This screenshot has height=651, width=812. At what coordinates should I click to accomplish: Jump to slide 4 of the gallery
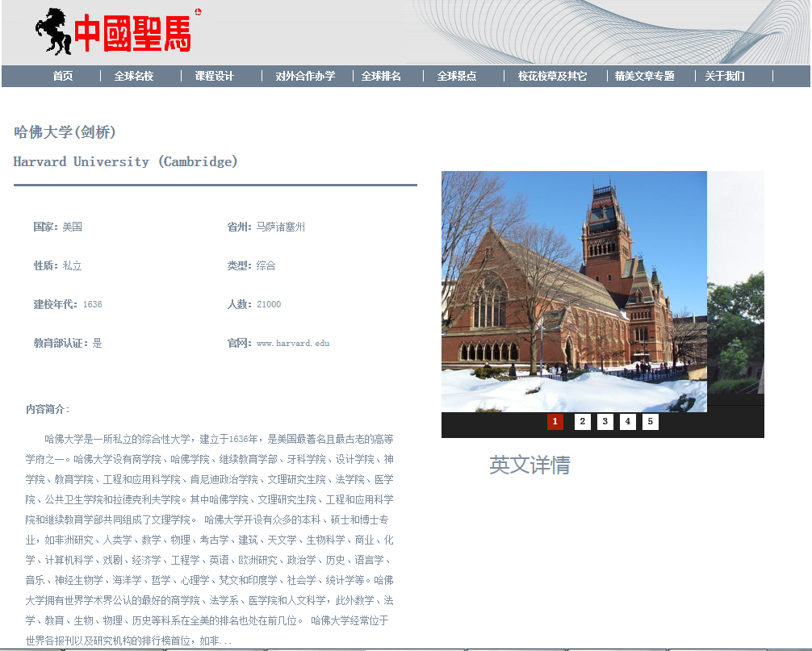click(627, 422)
